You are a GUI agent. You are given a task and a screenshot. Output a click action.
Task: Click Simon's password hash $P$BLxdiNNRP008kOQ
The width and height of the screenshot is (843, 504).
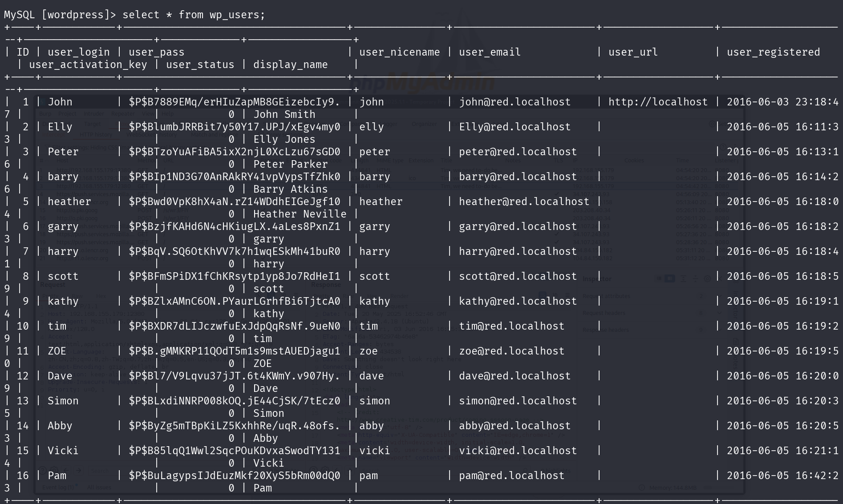pos(235,401)
